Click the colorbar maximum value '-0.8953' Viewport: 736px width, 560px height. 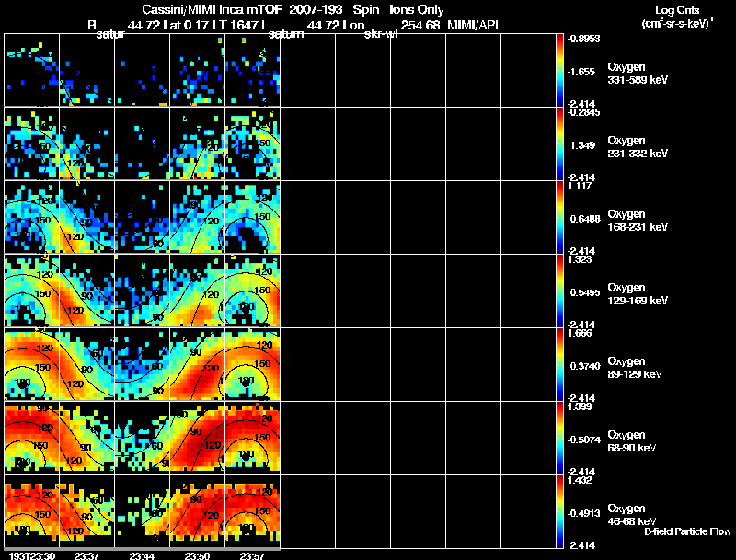click(583, 39)
